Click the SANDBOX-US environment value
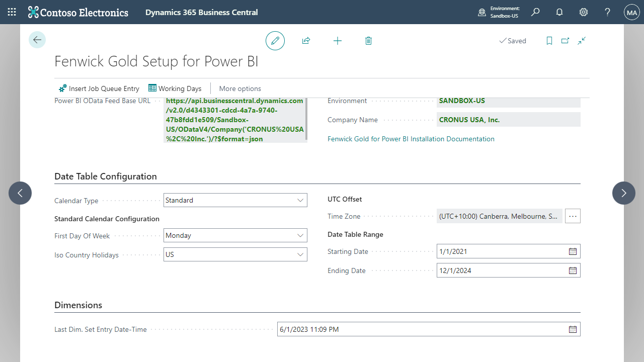The width and height of the screenshot is (644, 362). click(509, 101)
